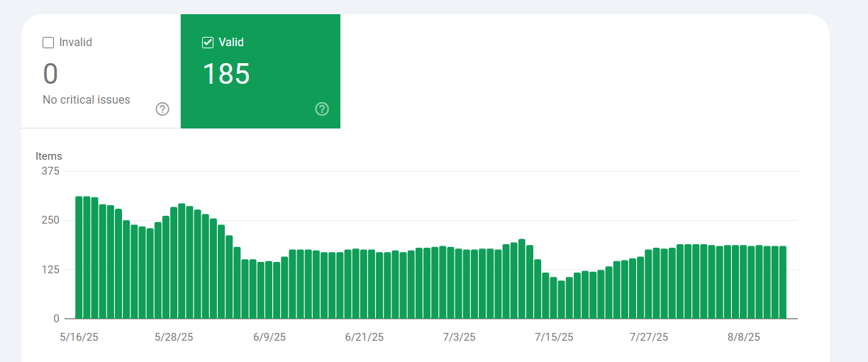Viewport: 868px width, 362px height.
Task: Uncheck the Valid checkbox
Action: click(208, 43)
